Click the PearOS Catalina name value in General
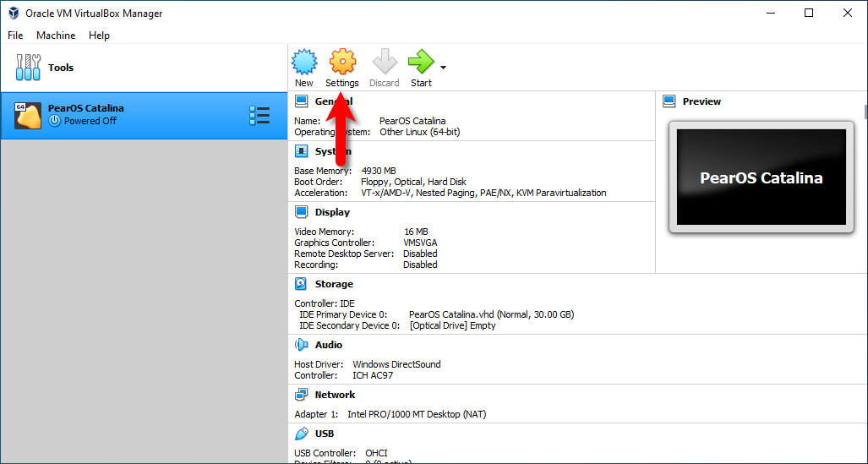Screen dimensions: 868x464 coord(412,121)
